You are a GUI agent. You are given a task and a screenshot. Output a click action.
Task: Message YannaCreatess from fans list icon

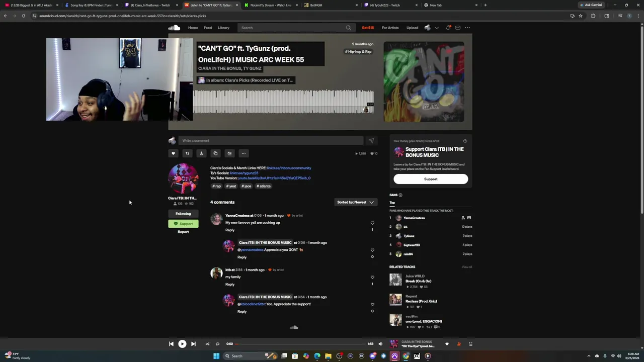pyautogui.click(x=469, y=218)
